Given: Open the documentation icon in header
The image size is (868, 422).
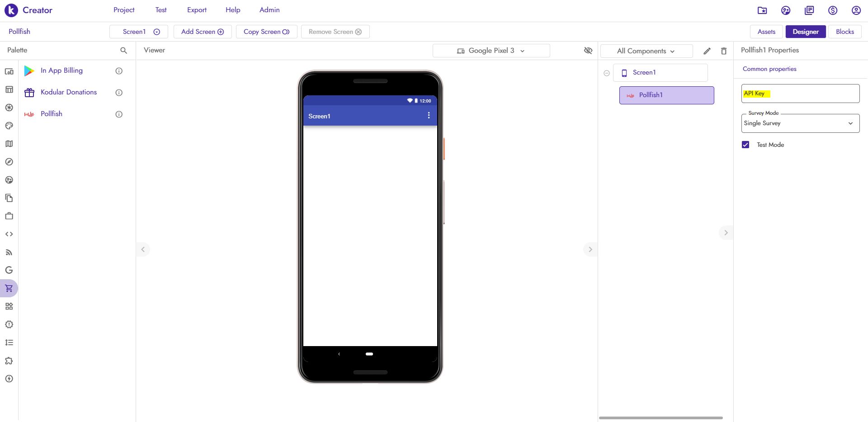Looking at the screenshot, I should [809, 10].
